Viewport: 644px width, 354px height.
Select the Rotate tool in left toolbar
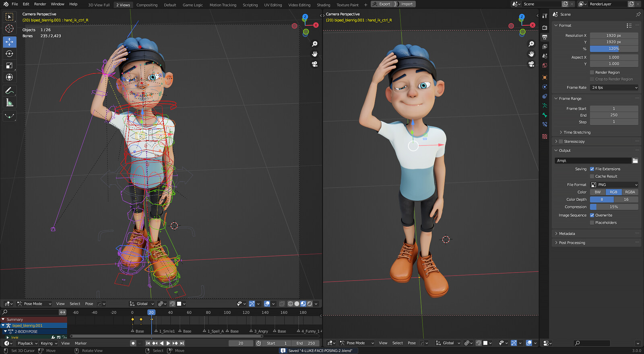(9, 54)
